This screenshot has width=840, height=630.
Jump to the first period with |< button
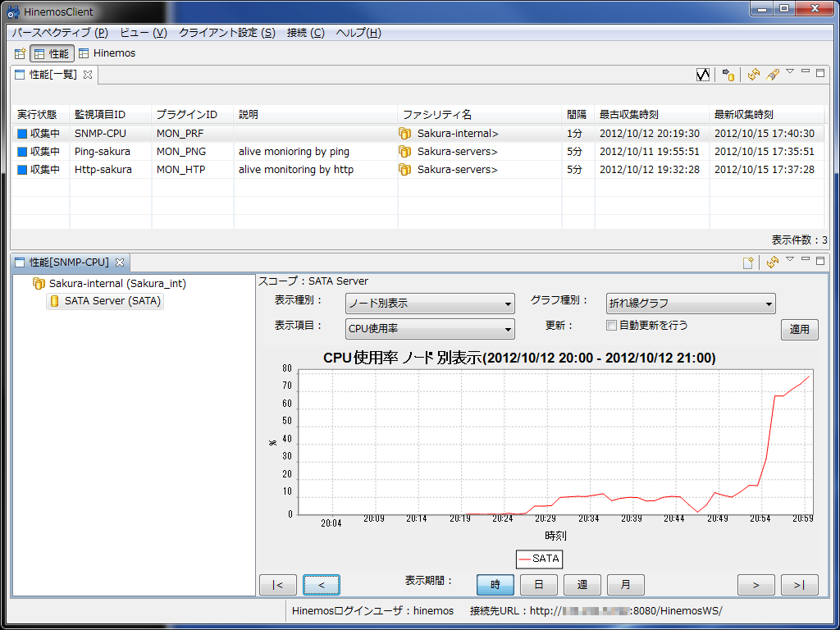(x=278, y=585)
